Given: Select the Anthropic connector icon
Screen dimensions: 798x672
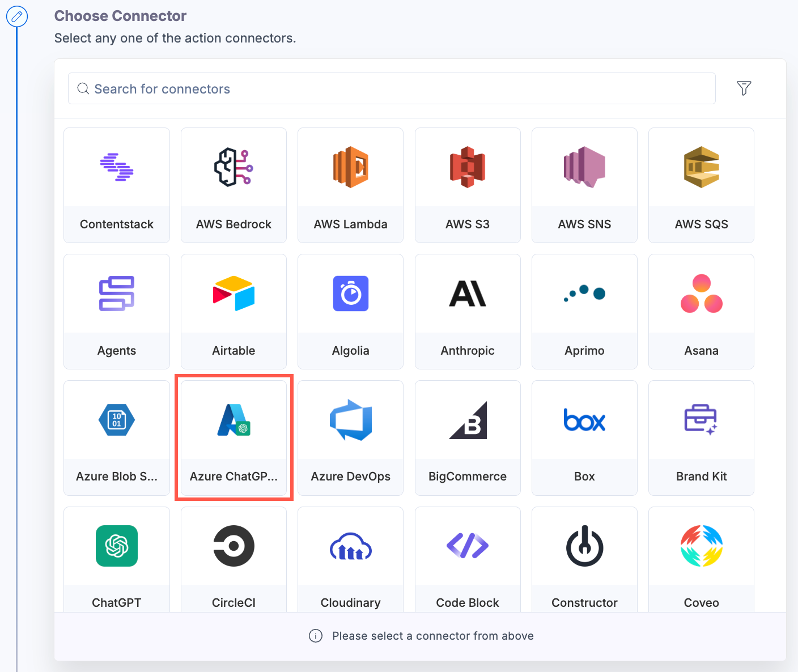Looking at the screenshot, I should pos(468,294).
